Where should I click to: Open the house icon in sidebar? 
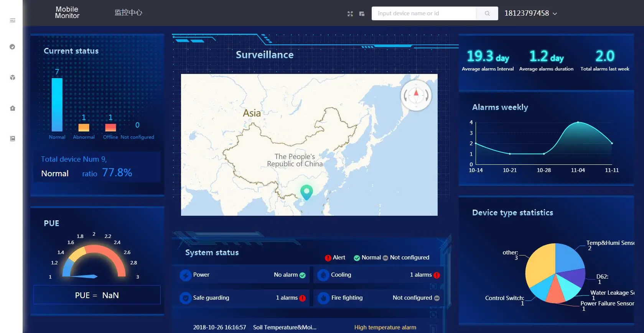[12, 108]
